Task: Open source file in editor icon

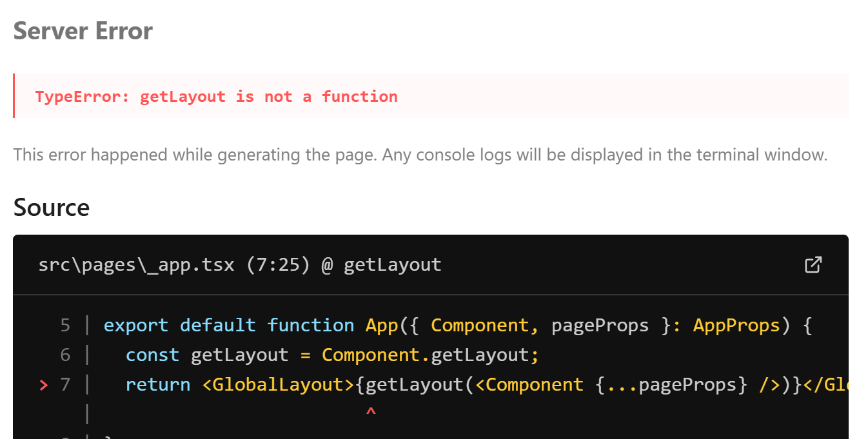Action: (x=813, y=264)
